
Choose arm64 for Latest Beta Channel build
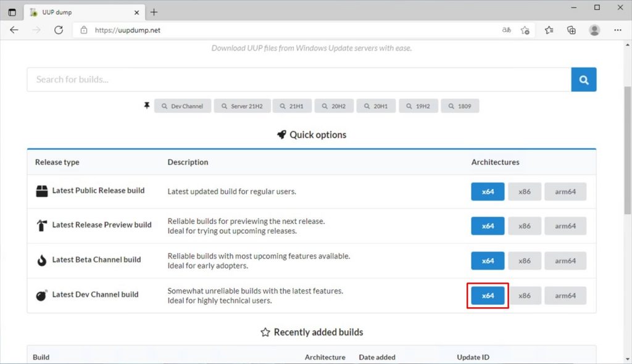[565, 261]
